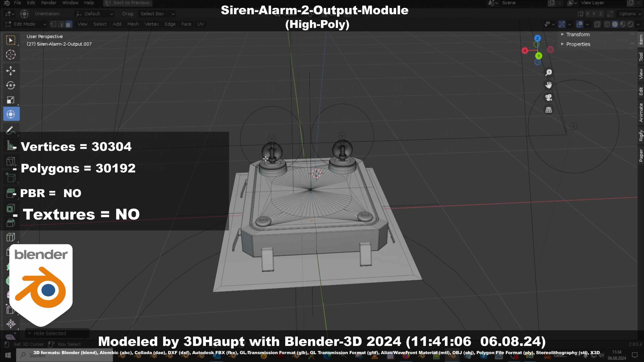Expand the Hide Selected operator panel
The height and width of the screenshot is (362, 644).
pos(57,333)
